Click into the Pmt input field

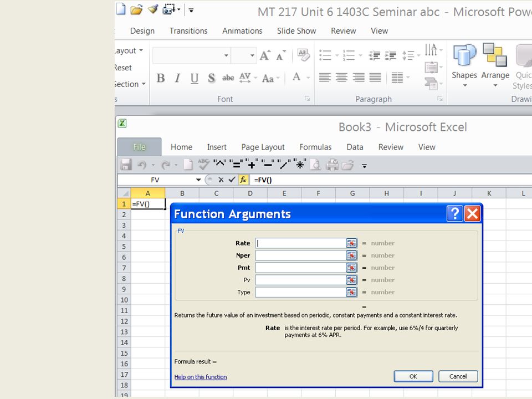[300, 268]
